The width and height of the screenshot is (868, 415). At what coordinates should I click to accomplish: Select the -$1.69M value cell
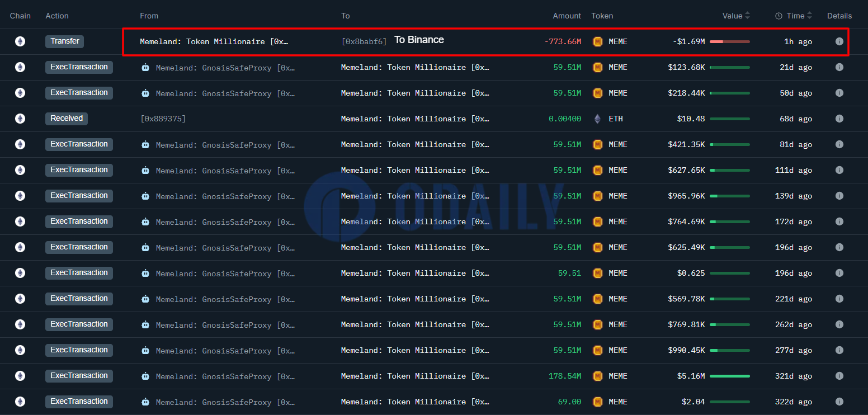[688, 41]
